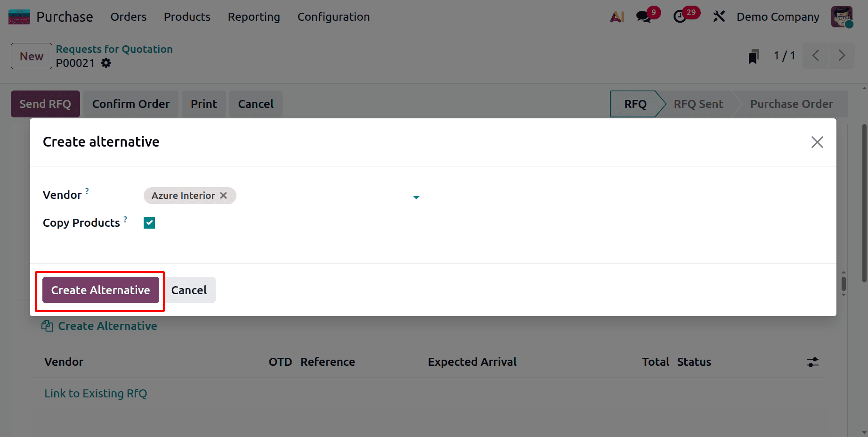
Task: Select the RFQ Sent stage
Action: click(698, 104)
